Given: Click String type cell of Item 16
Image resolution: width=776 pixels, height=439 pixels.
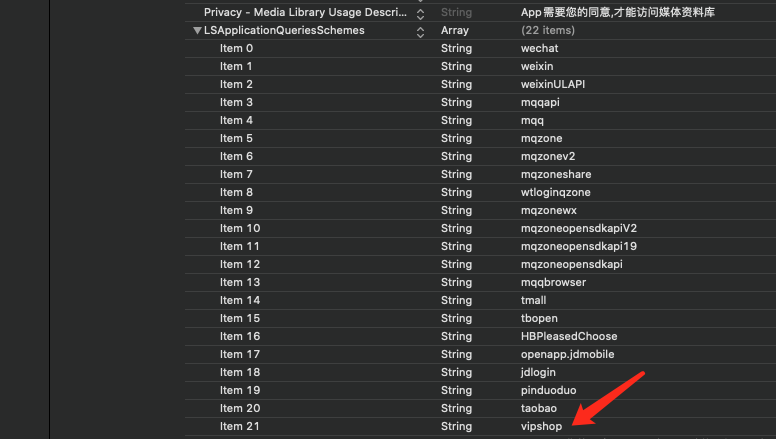Looking at the screenshot, I should click(x=456, y=337).
